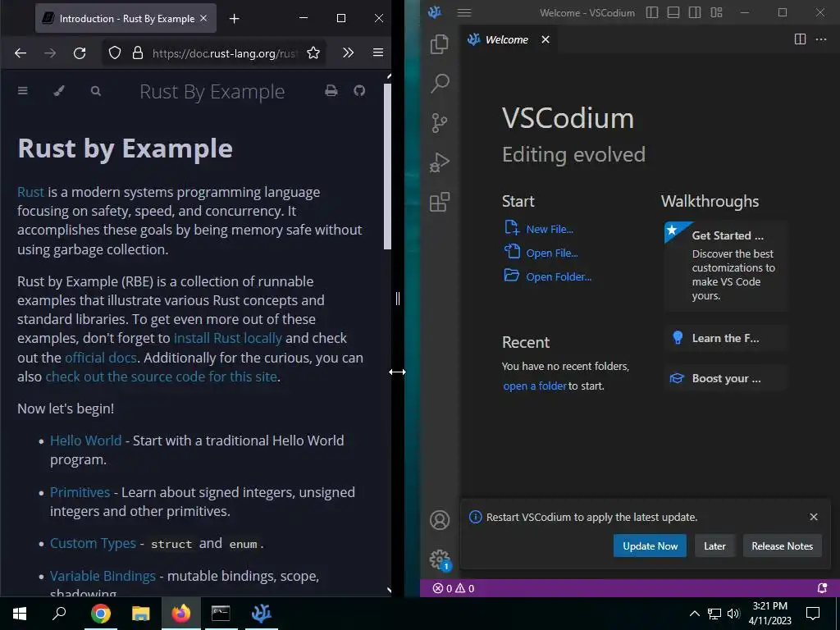Open the command prompt from the taskbar
Image resolution: width=840 pixels, height=630 pixels.
point(221,614)
